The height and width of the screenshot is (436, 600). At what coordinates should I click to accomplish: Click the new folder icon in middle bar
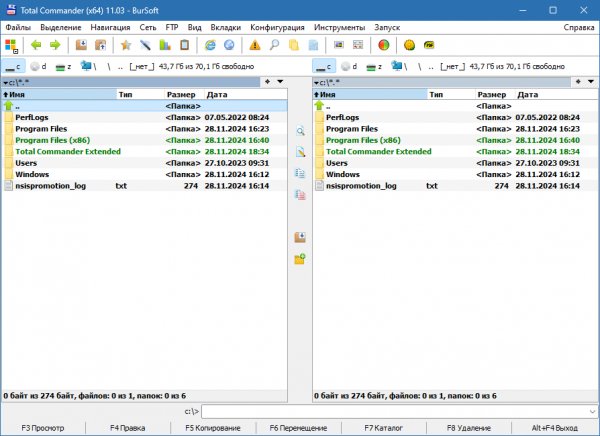point(300,259)
